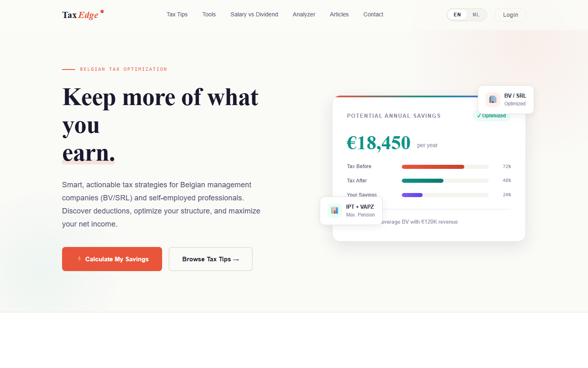Image resolution: width=588 pixels, height=368 pixels.
Task: Click the IPT + VAPZ floating card
Action: pyautogui.click(x=351, y=211)
